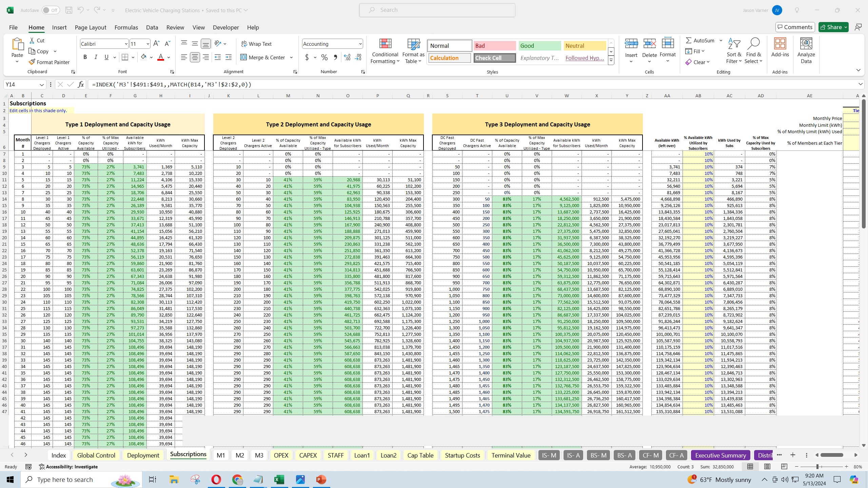Apply the comma style icon
This screenshot has height=488, width=868.
(335, 57)
